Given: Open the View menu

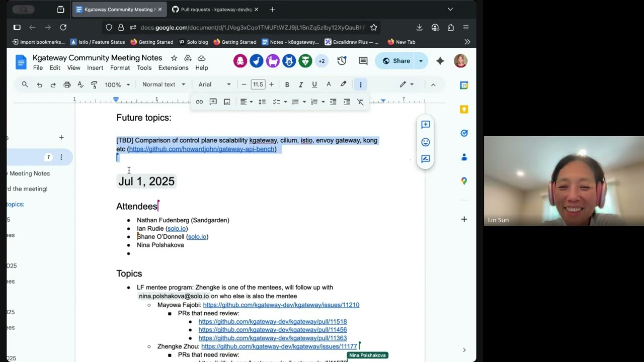Looking at the screenshot, I should point(74,68).
